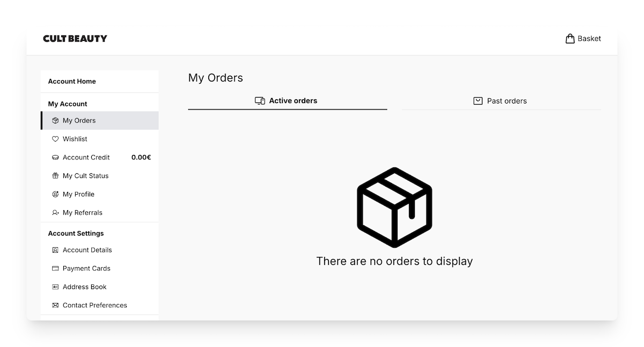Click the My Referrals person icon
Screen dimensions: 644x347
[55, 212]
